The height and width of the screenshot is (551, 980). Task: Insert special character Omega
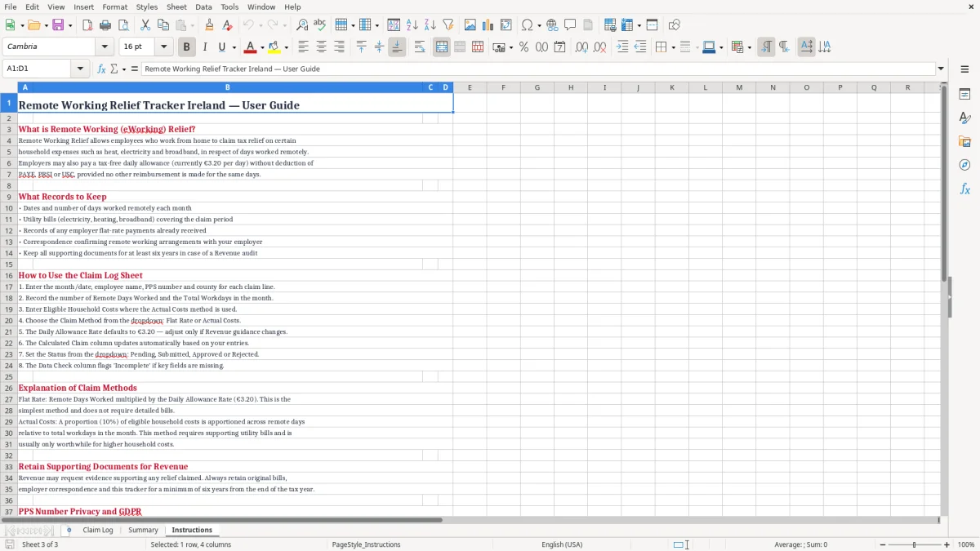pyautogui.click(x=527, y=25)
